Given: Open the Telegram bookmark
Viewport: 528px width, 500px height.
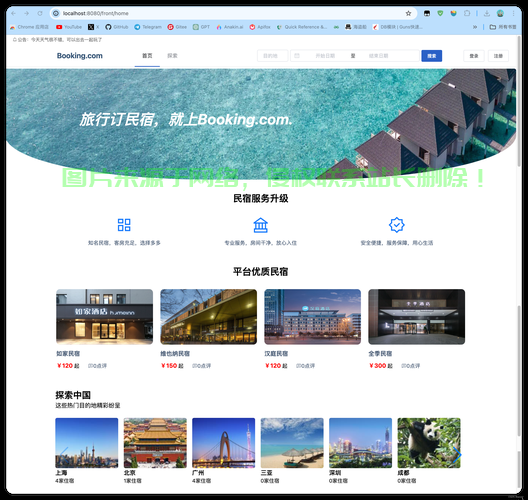Looking at the screenshot, I should pyautogui.click(x=148, y=27).
